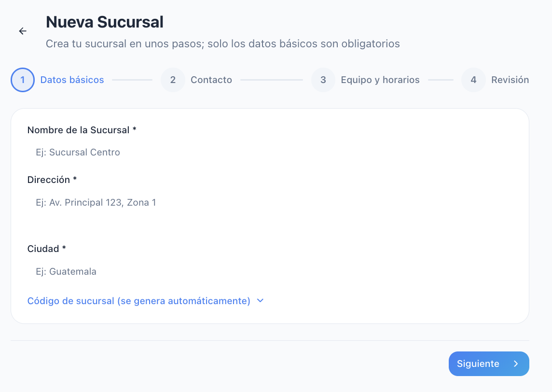
Task: Click the Ciudad field label
Action: [x=47, y=249]
